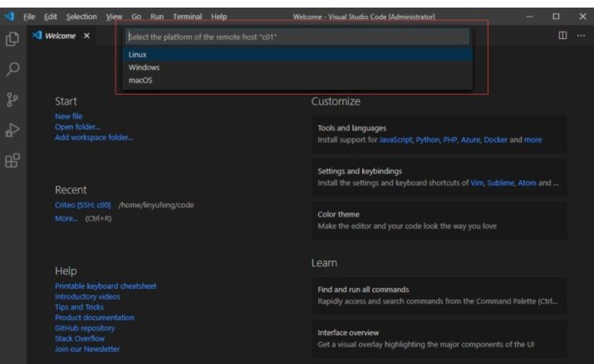Open Find and run all commands card
Screen dimensions: 594x364
point(439,295)
